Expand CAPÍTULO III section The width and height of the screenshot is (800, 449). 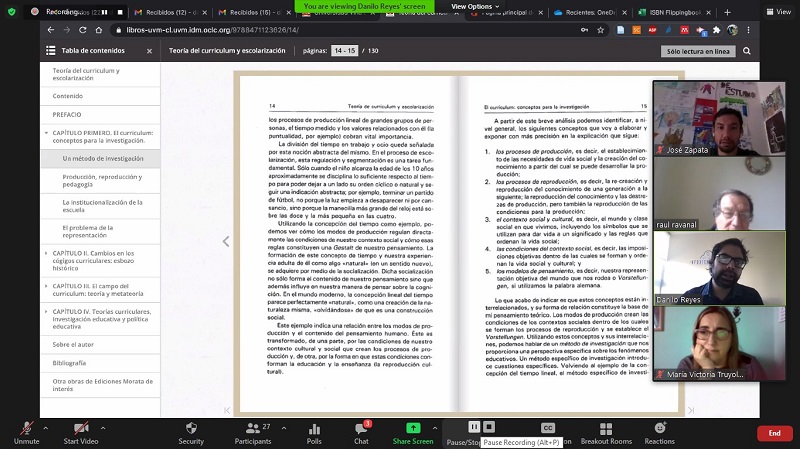[46, 286]
